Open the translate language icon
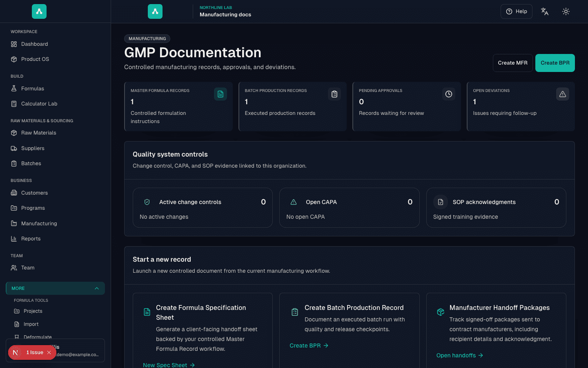The height and width of the screenshot is (368, 588). pyautogui.click(x=545, y=11)
